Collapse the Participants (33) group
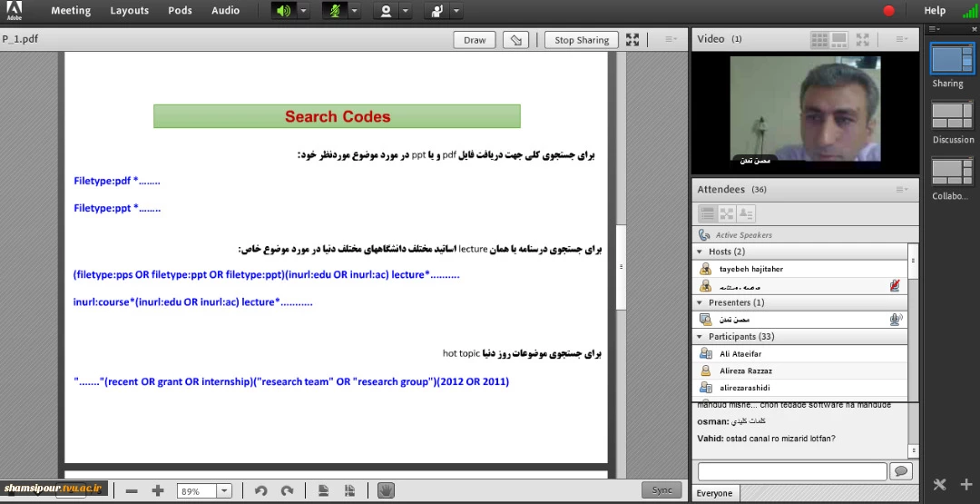Image resolution: width=980 pixels, height=504 pixels. (700, 336)
